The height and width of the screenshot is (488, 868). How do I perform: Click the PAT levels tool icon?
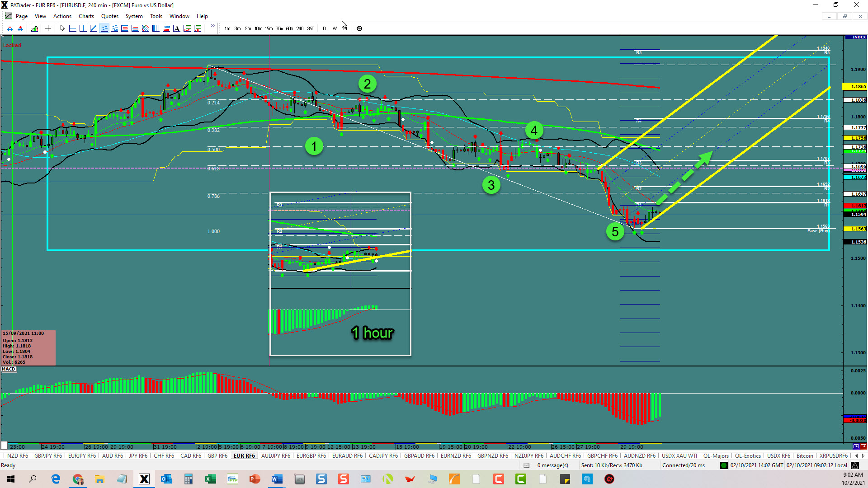click(187, 28)
